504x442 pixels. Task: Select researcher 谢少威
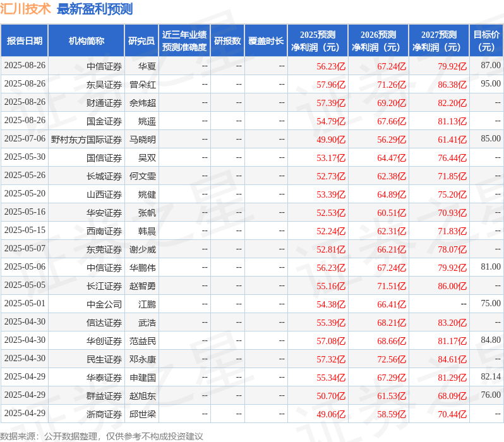(143, 250)
